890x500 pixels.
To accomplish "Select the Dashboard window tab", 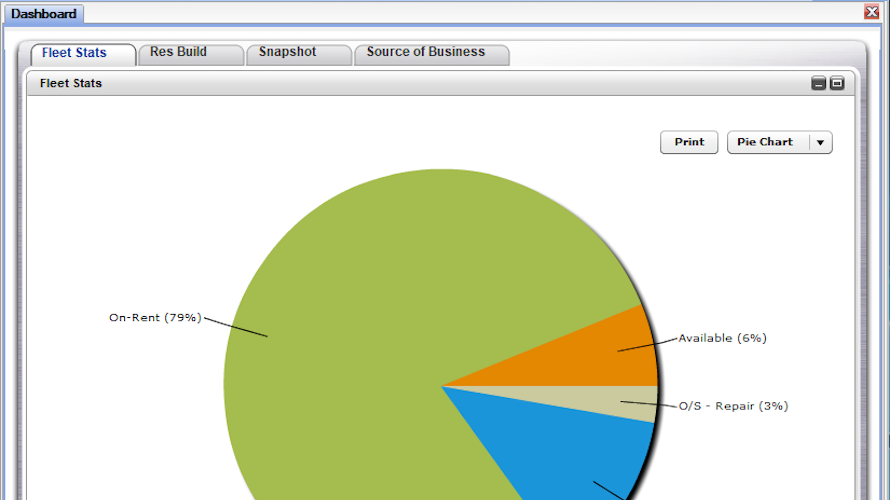I will (x=44, y=14).
